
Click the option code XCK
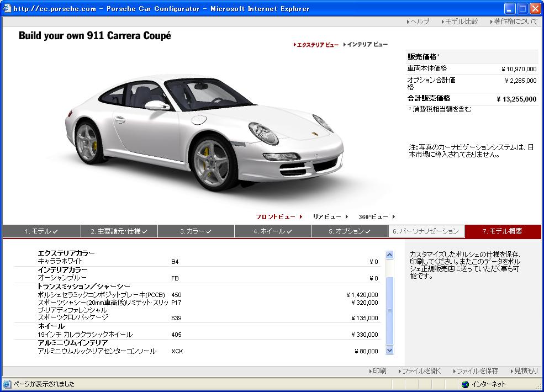click(177, 351)
